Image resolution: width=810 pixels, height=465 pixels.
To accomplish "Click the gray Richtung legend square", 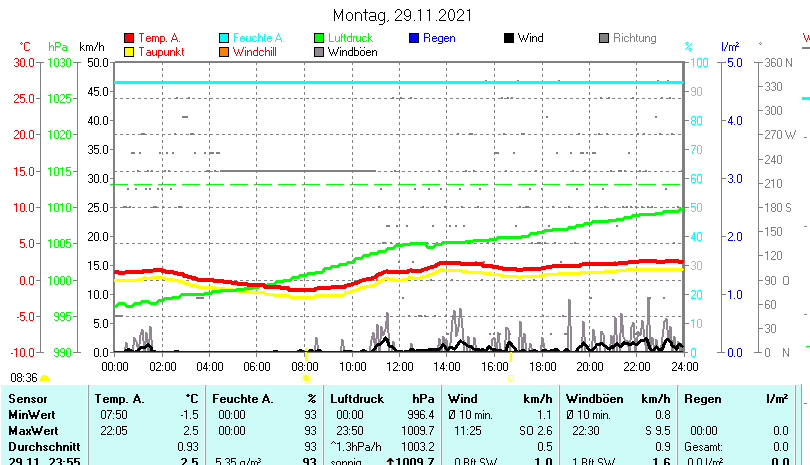I will click(x=604, y=38).
